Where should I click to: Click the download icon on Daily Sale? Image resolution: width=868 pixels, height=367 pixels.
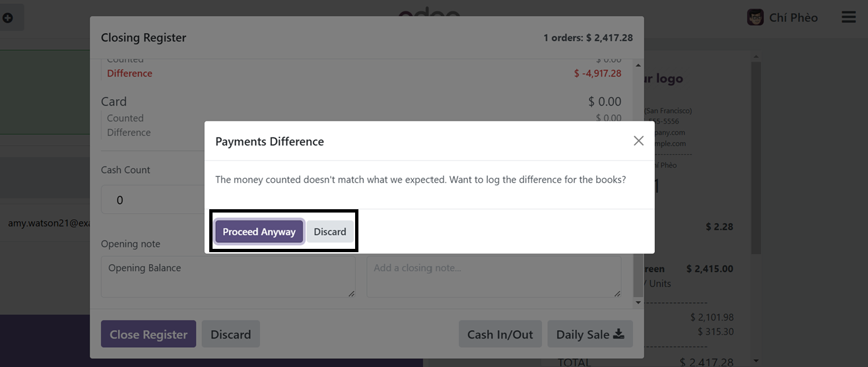618,334
